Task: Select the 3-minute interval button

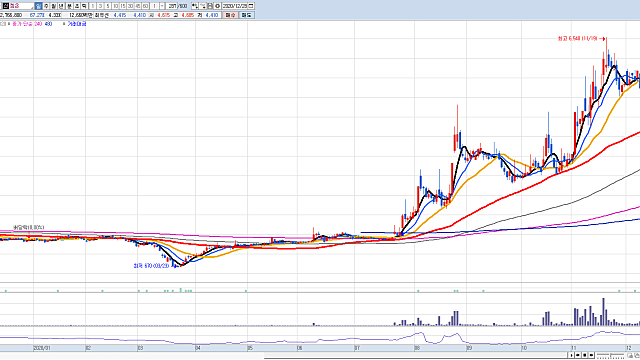Action: point(100,6)
